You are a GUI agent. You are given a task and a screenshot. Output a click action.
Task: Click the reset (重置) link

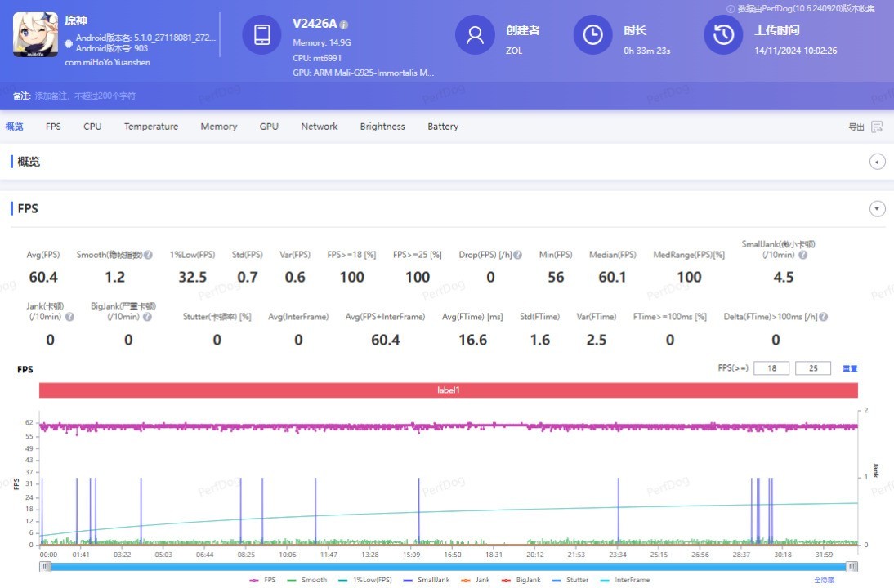pos(850,368)
